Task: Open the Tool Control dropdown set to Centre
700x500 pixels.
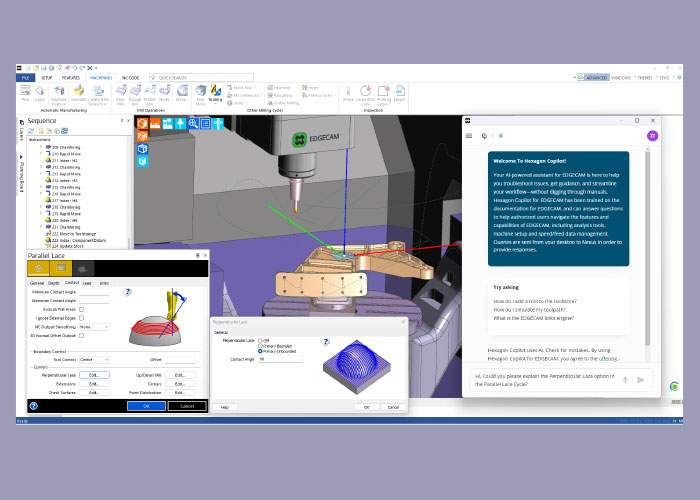Action: click(x=94, y=359)
